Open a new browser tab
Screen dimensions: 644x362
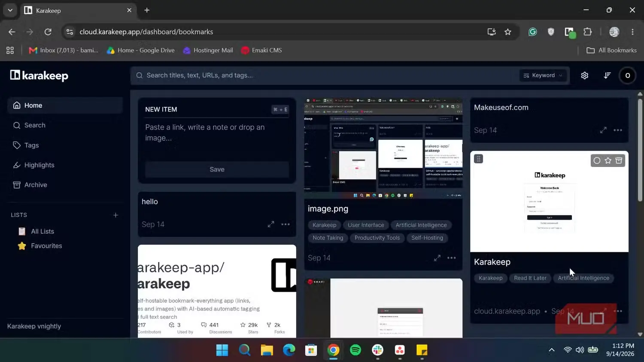147,10
